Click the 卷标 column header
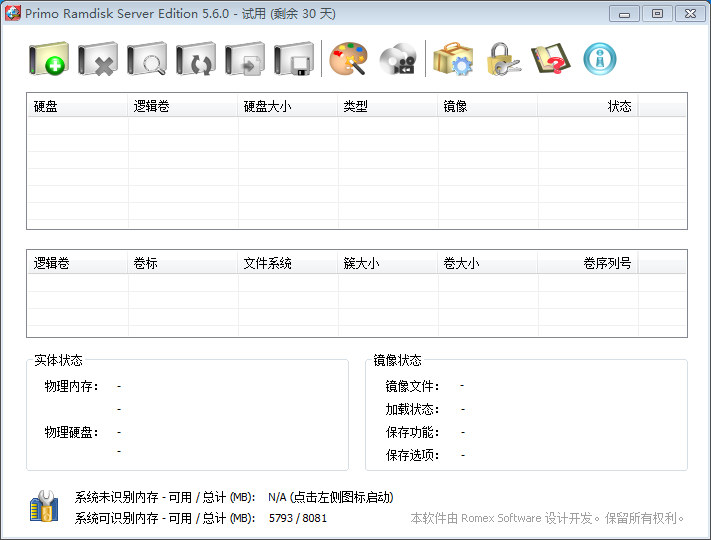 (183, 263)
